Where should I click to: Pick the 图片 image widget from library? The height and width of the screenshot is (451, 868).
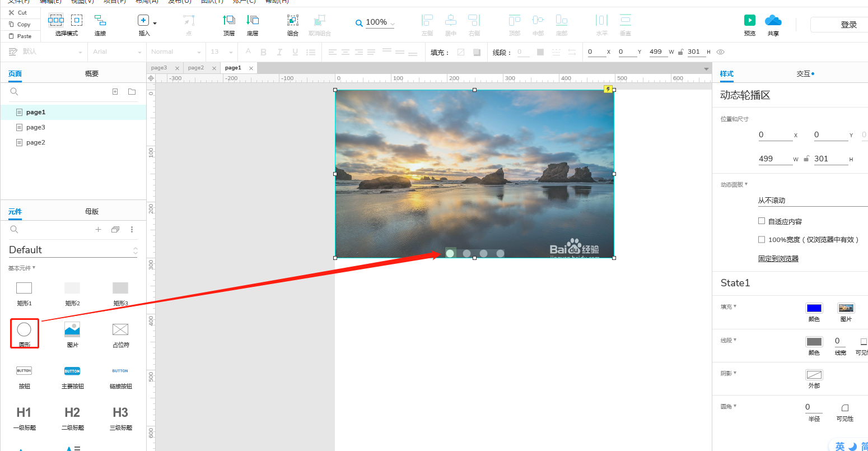pos(72,334)
